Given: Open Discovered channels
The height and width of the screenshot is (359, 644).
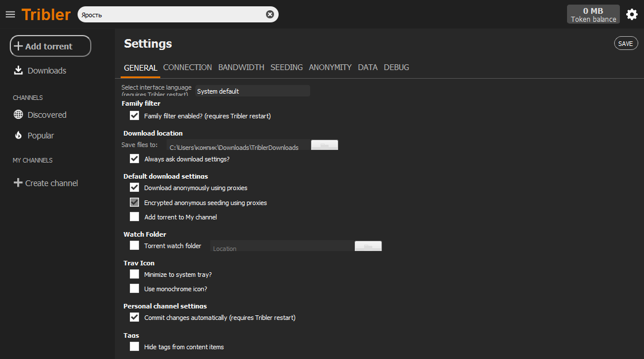Looking at the screenshot, I should coord(47,115).
